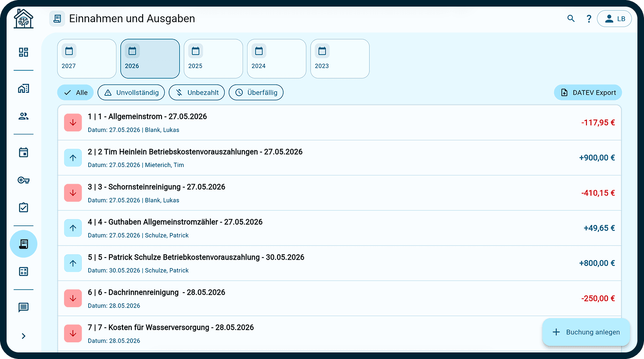The width and height of the screenshot is (644, 359).
Task: Toggle the Alle filter chip
Action: click(76, 93)
